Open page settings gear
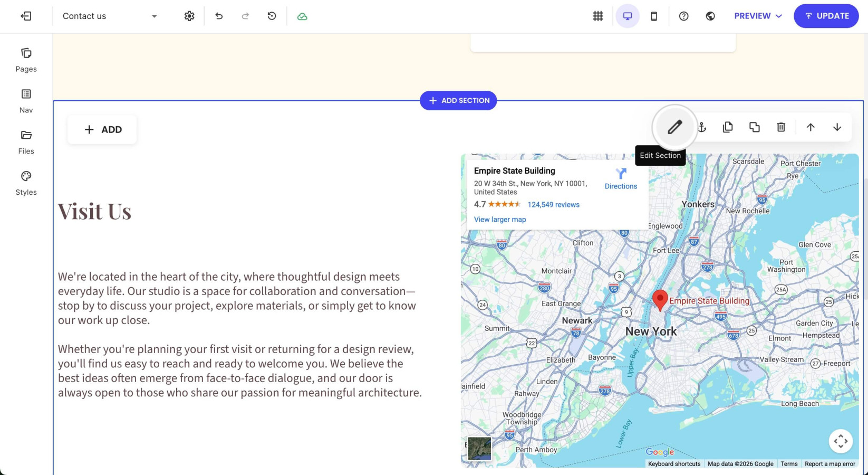Viewport: 868px width, 475px height. pyautogui.click(x=189, y=16)
